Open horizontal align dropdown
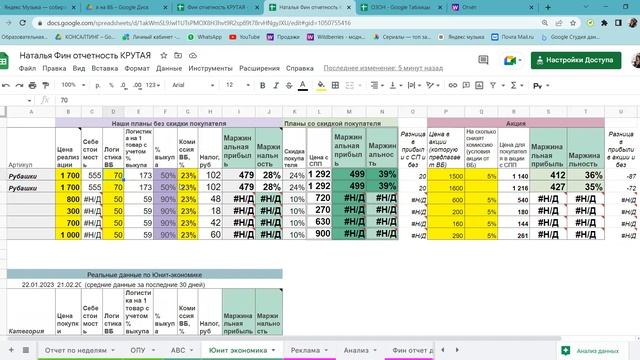640x360 pixels. coord(377,85)
